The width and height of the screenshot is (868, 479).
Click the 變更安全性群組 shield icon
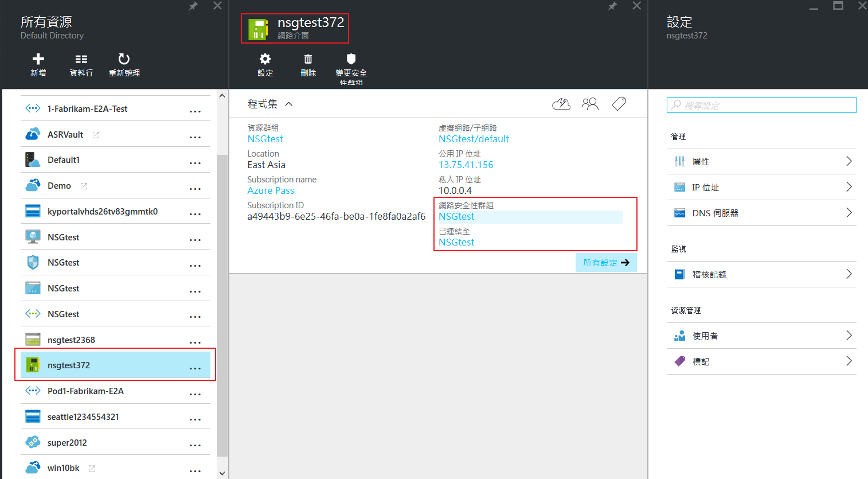coord(351,59)
